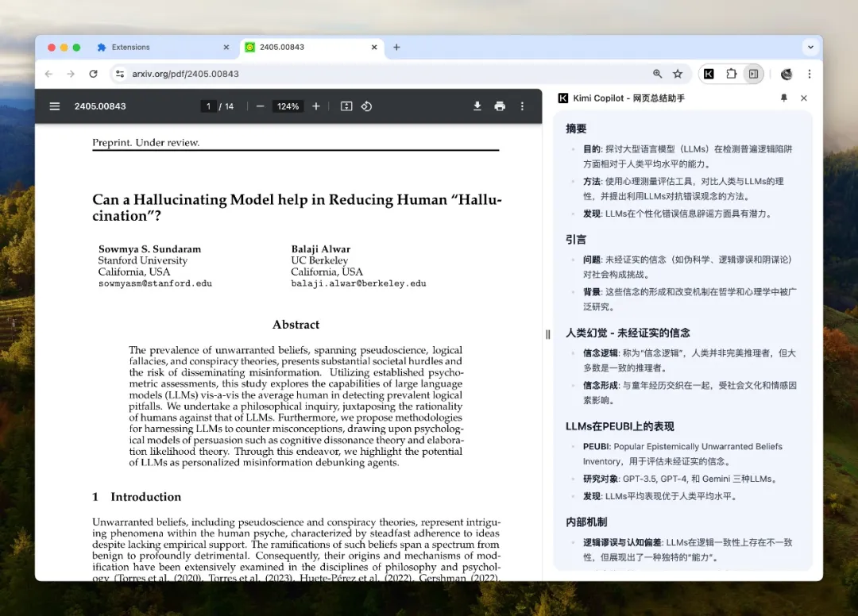
Task: Open the Kimi Copilot extension icon
Action: tap(708, 73)
